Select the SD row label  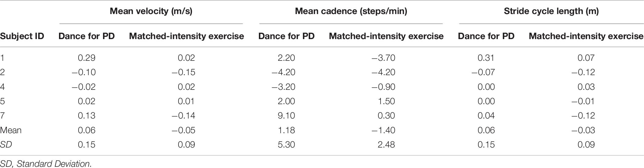point(6,144)
